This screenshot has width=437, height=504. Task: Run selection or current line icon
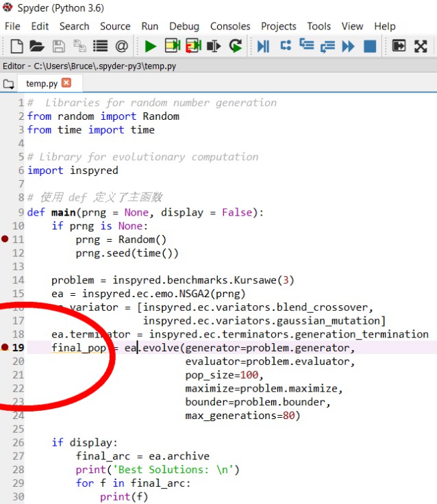[214, 46]
